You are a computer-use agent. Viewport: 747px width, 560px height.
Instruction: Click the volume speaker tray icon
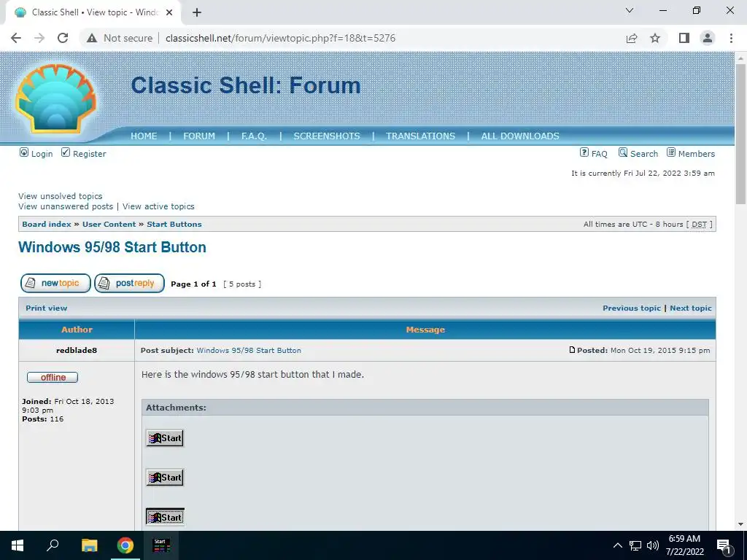pyautogui.click(x=653, y=545)
